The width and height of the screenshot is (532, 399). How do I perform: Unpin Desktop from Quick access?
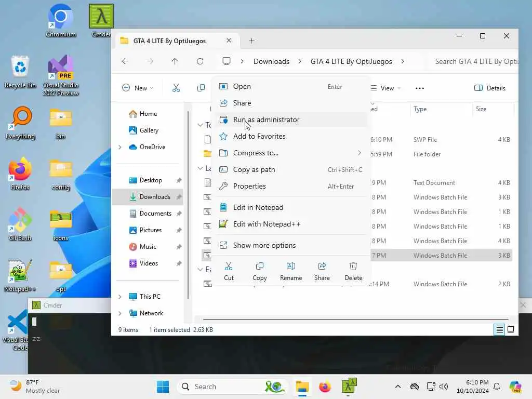point(179,180)
